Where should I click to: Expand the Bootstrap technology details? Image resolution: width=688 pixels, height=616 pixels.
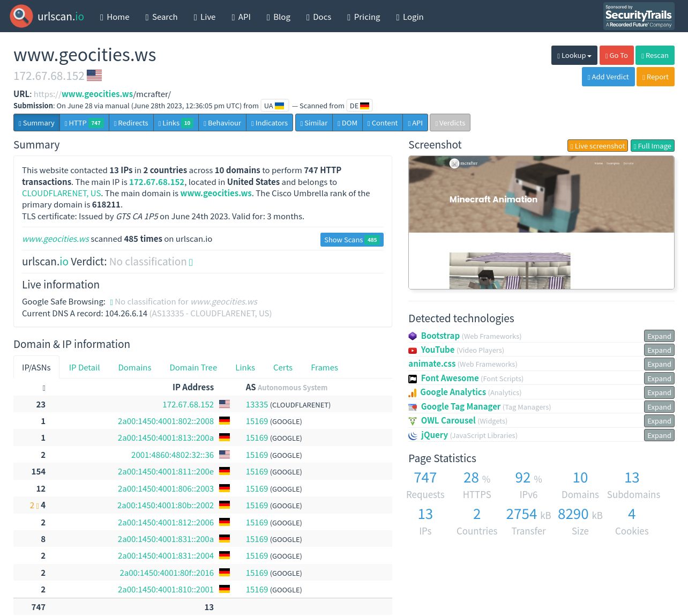659,336
